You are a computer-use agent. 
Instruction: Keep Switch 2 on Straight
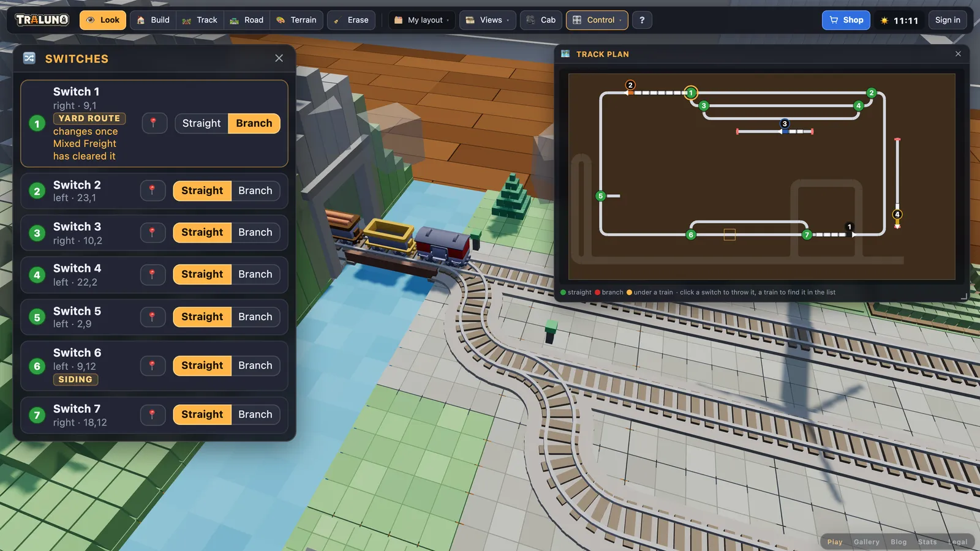[x=202, y=190]
